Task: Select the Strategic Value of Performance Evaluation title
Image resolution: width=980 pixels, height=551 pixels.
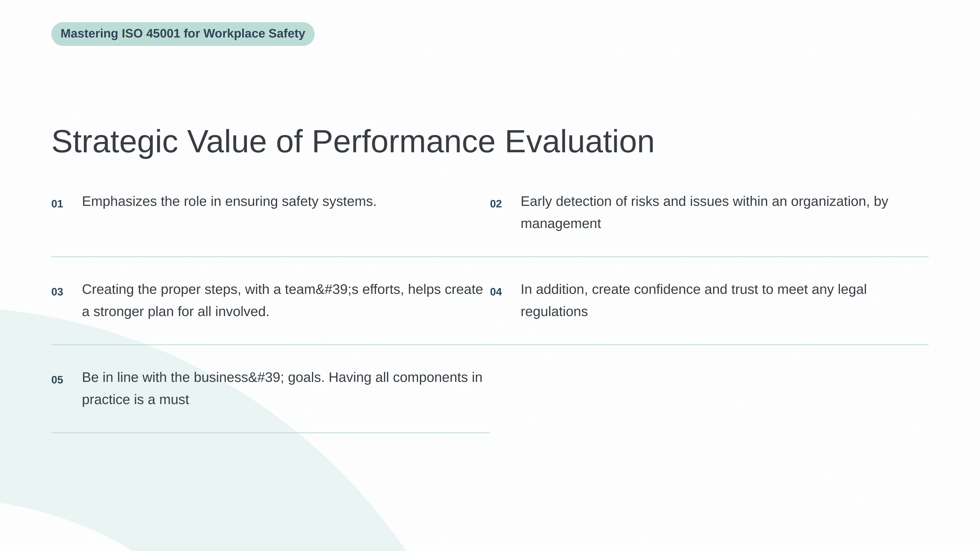Action: tap(353, 142)
